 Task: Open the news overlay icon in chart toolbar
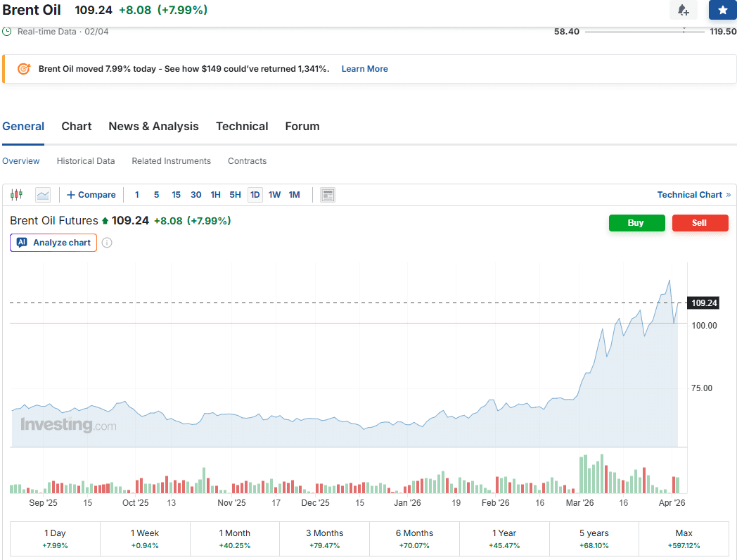[x=328, y=195]
